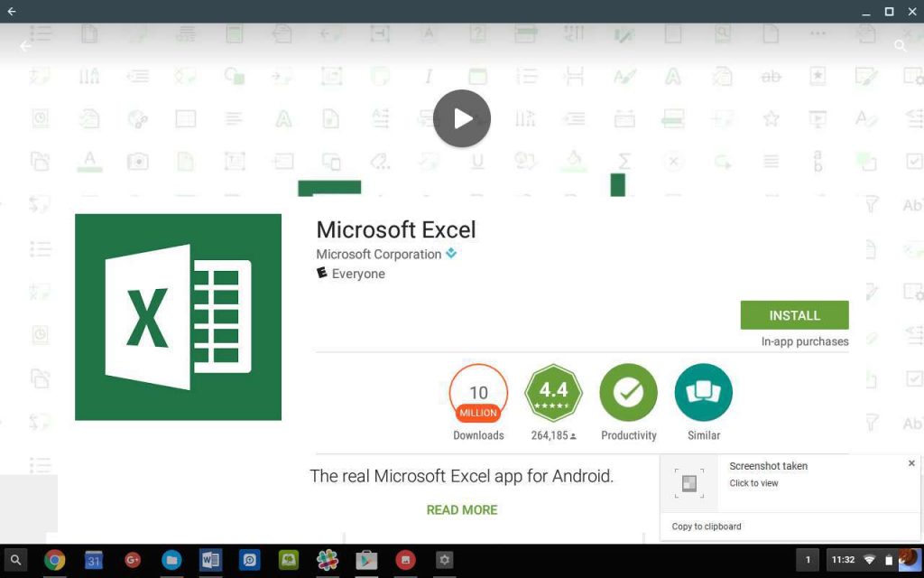Click the Microsoft Excel title text

(396, 229)
